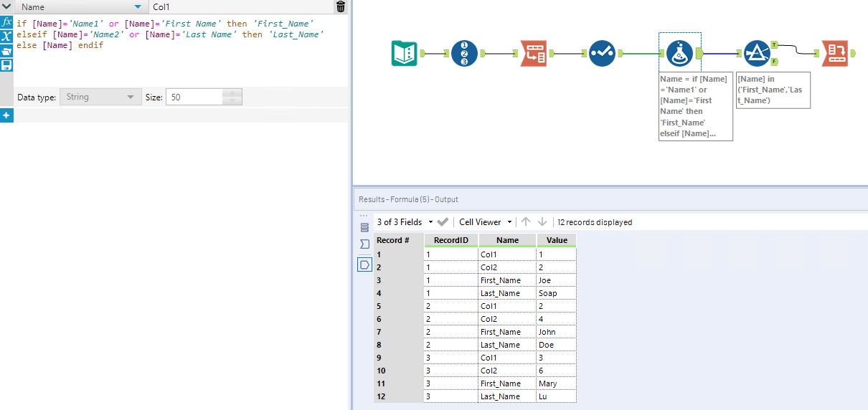Select the Transpose tool in workflow
Image resolution: width=868 pixels, height=410 pixels.
pos(533,53)
